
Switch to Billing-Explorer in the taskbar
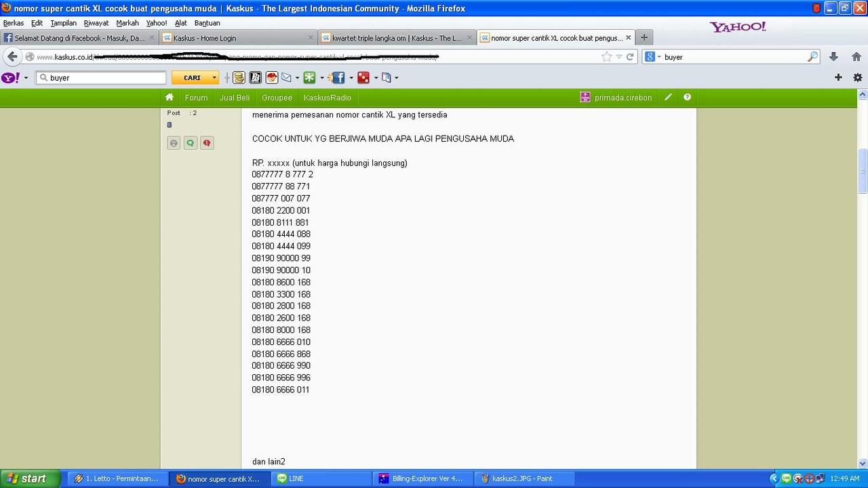click(423, 479)
